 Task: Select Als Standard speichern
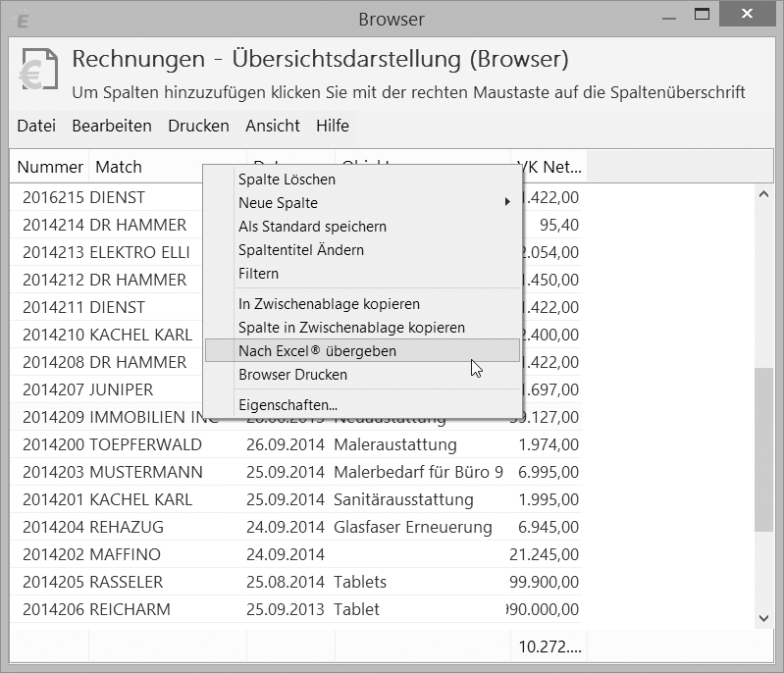click(x=312, y=227)
